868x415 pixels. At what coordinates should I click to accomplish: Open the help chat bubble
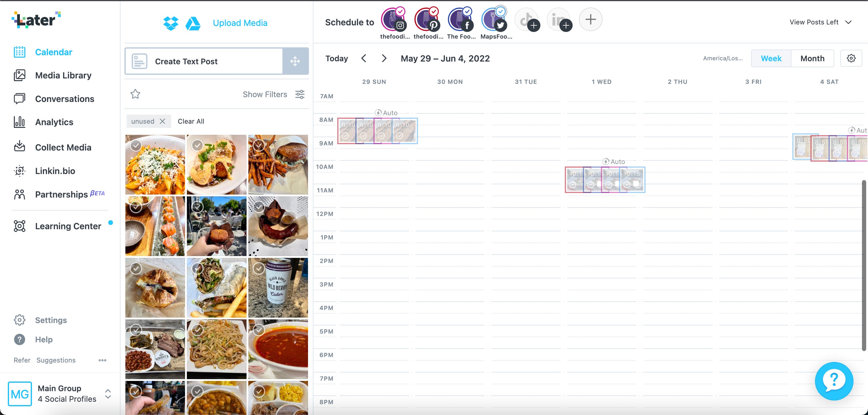834,381
